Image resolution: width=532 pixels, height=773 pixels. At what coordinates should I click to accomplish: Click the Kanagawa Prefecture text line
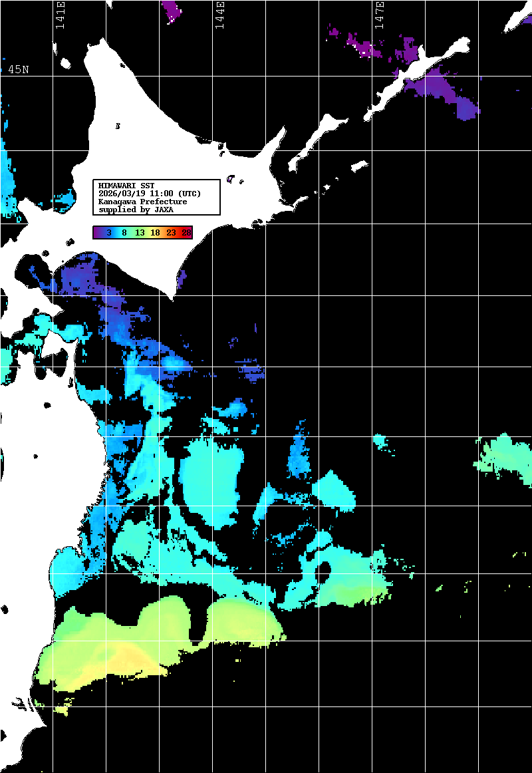142,201
